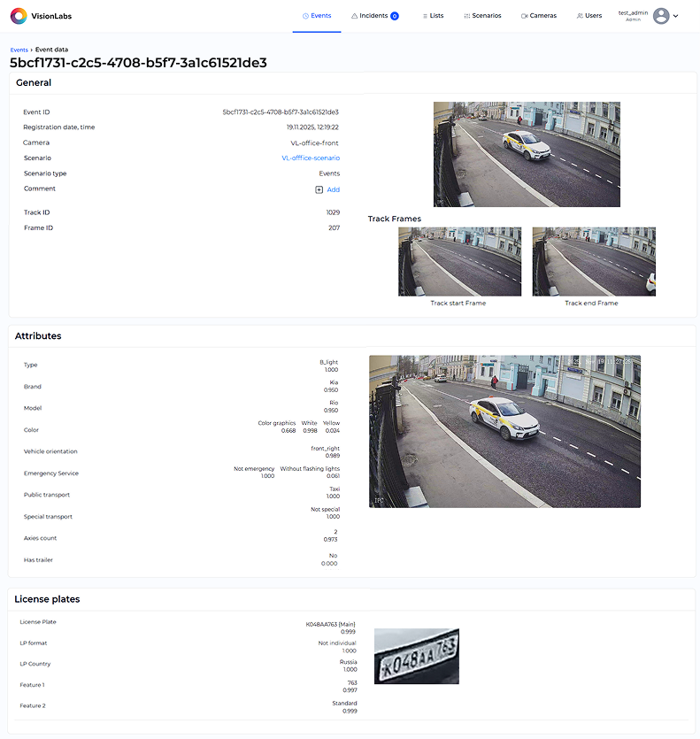Go to the Lists tab
The image size is (700, 739).
tap(436, 16)
